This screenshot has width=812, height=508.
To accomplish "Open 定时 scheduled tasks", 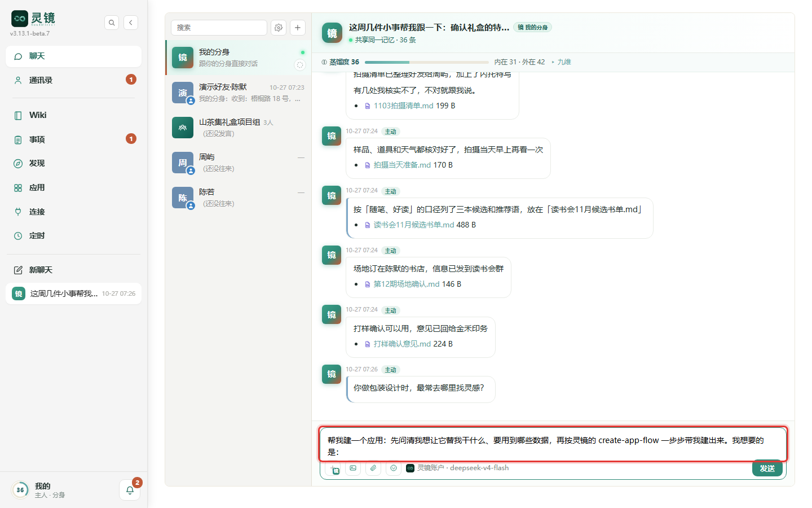I will tap(73, 236).
